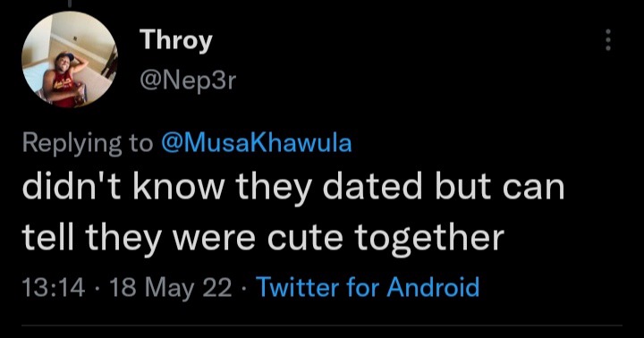Click the word "Android" in the source label

(x=433, y=287)
